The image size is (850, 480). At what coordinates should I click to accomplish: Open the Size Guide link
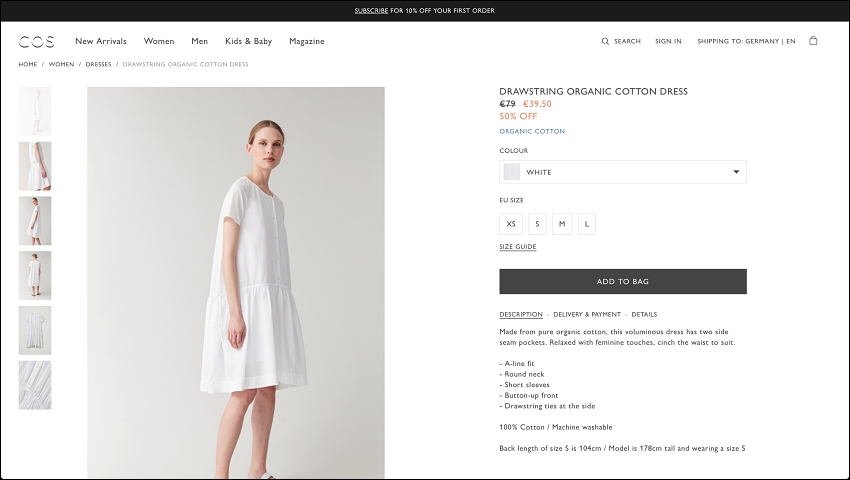(x=518, y=247)
